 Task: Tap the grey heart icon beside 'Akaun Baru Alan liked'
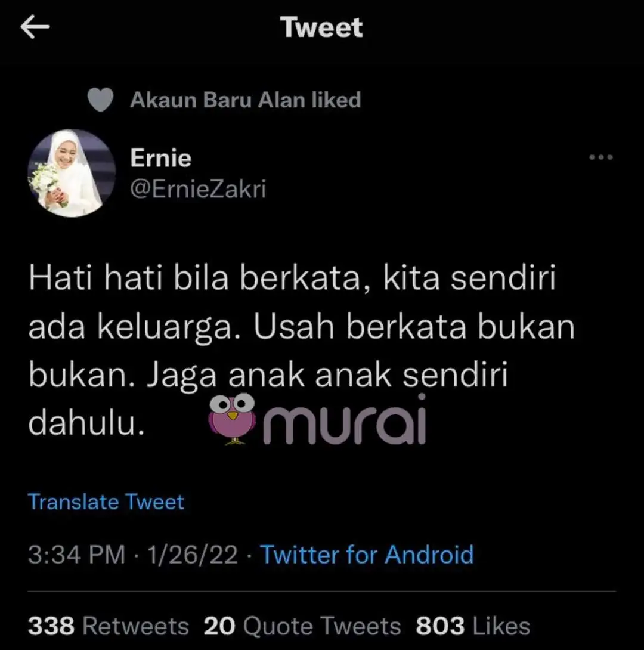point(100,100)
